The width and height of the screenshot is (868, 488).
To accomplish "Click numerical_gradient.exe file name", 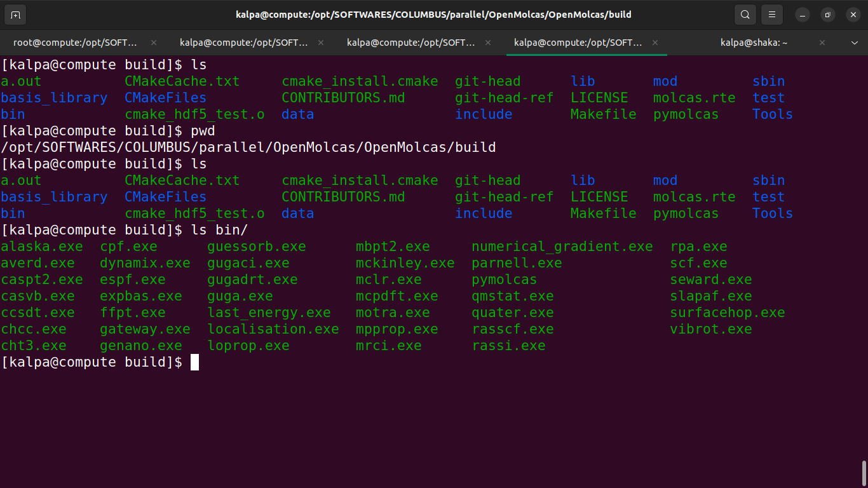I will click(x=562, y=247).
